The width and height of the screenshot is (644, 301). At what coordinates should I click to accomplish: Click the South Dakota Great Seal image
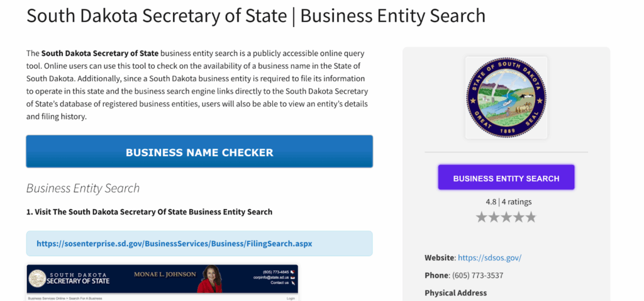(x=506, y=98)
